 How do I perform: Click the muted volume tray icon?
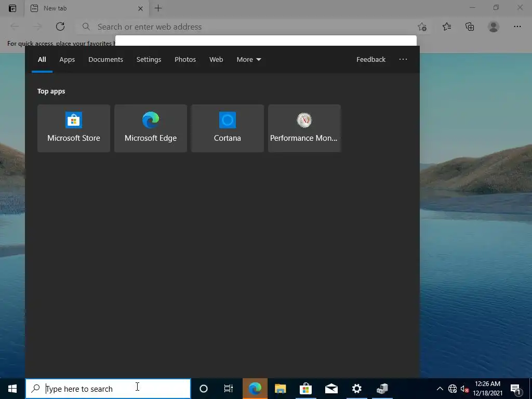coord(464,389)
